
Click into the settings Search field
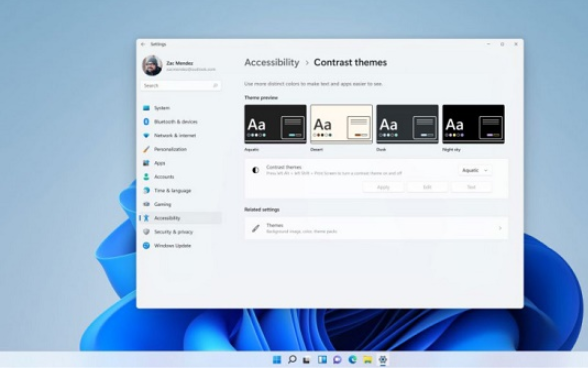coord(181,86)
